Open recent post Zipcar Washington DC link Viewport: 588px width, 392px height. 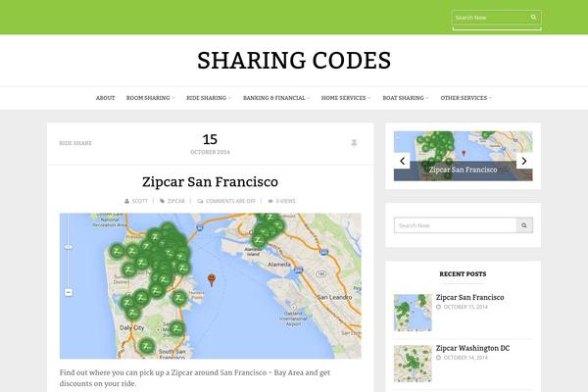(x=472, y=348)
